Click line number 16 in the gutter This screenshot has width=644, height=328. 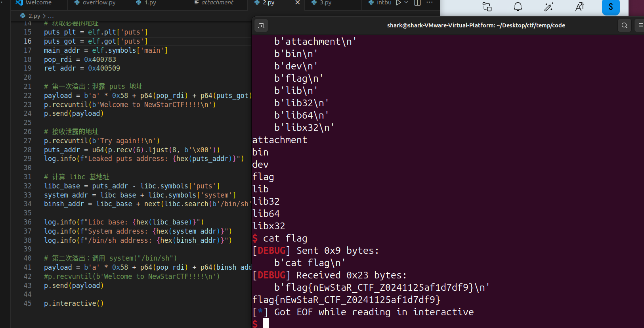click(27, 41)
